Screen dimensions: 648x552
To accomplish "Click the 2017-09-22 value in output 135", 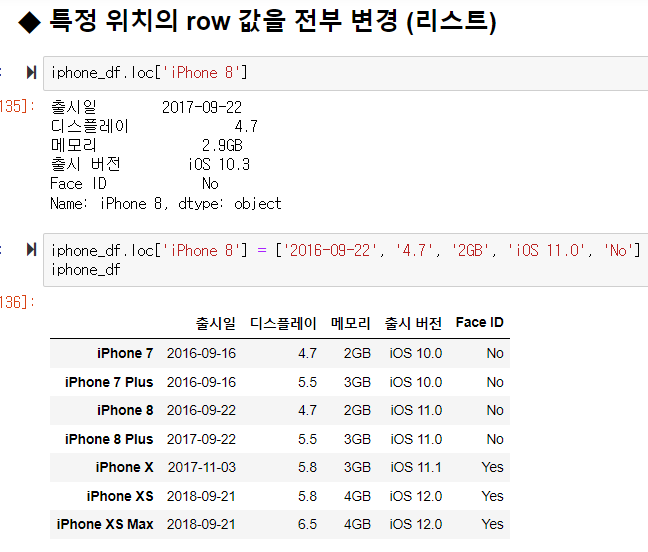I will [202, 107].
